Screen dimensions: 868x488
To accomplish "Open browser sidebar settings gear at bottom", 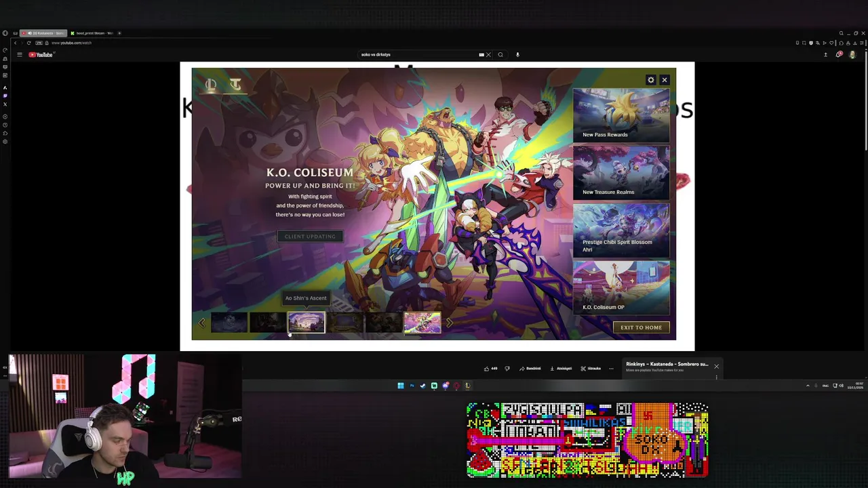I will [x=5, y=141].
